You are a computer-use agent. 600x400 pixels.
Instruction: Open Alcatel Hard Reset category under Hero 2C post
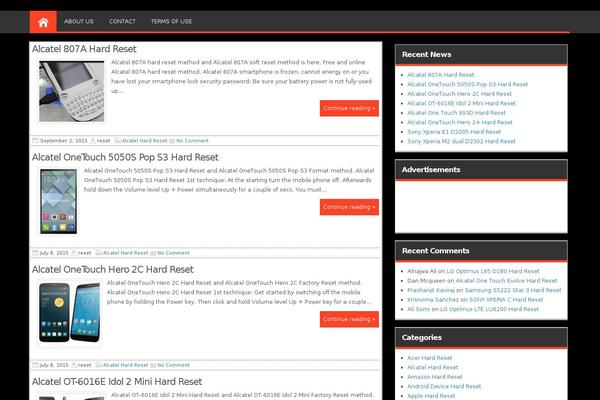[126, 365]
